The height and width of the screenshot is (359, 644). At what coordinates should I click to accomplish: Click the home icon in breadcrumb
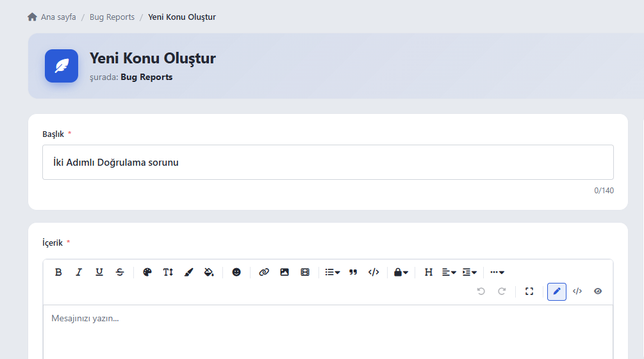[32, 17]
